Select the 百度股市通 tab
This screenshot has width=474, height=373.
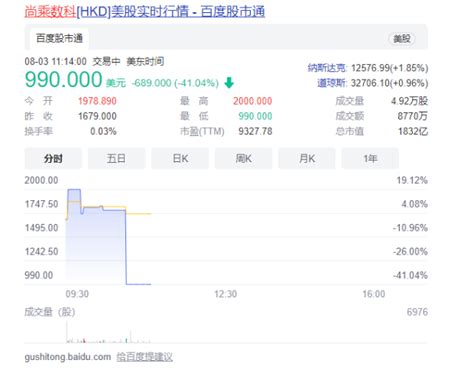click(59, 38)
